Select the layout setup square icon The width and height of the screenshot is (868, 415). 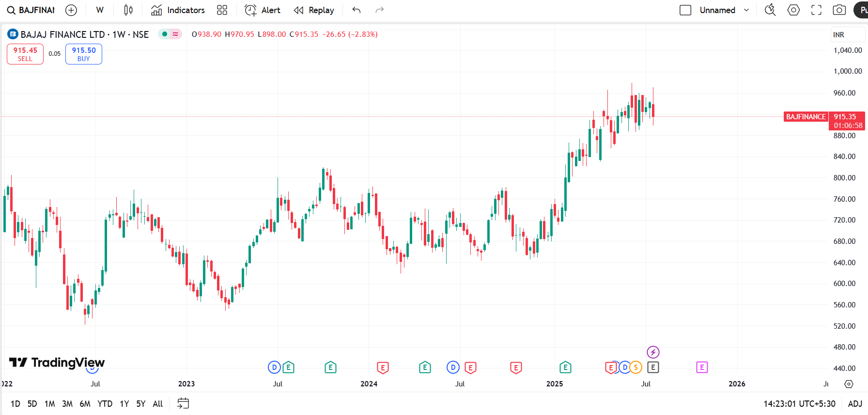685,10
